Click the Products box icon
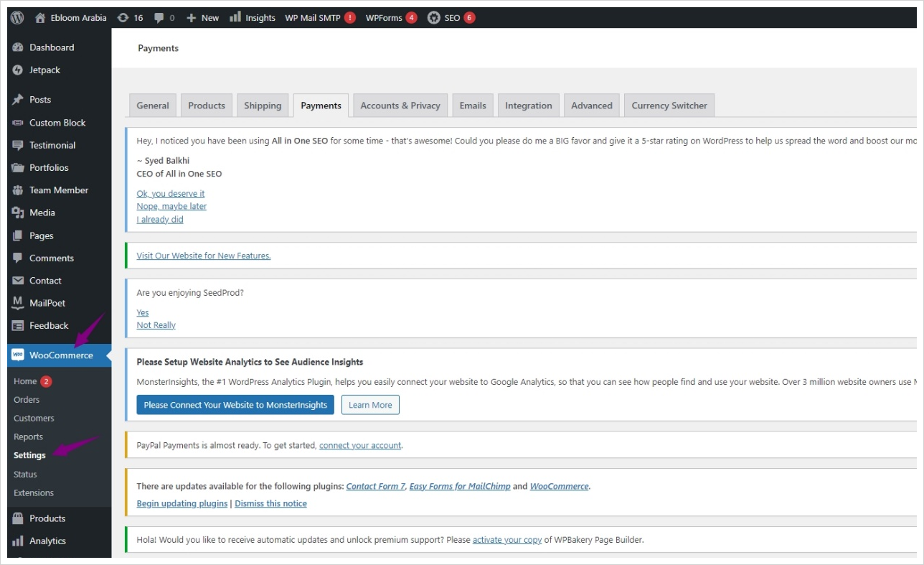Screen dimensions: 924x565 pos(18,518)
